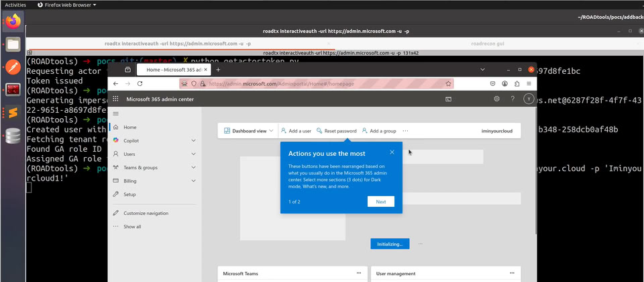Open Setup in the left navigation
The height and width of the screenshot is (282, 644).
(129, 194)
